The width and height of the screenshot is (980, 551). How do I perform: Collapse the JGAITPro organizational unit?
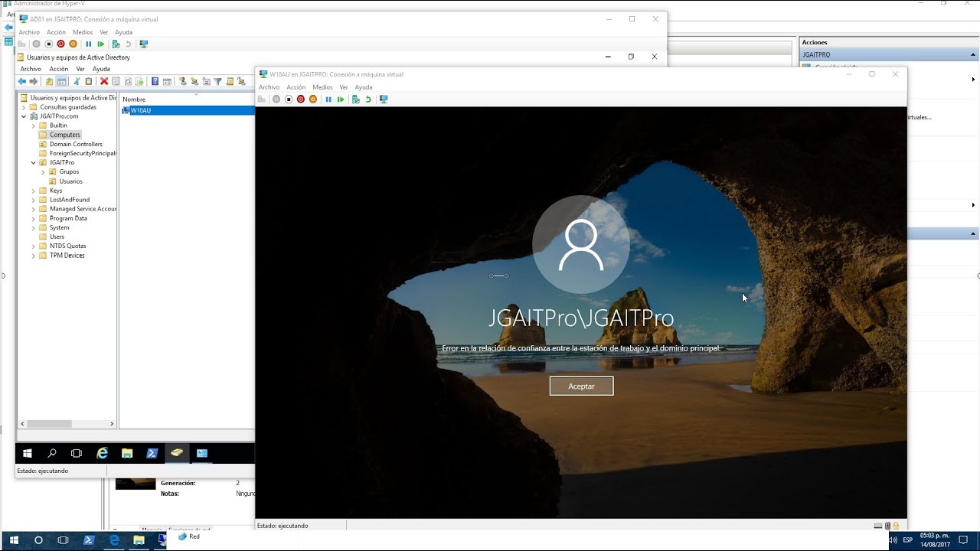33,163
